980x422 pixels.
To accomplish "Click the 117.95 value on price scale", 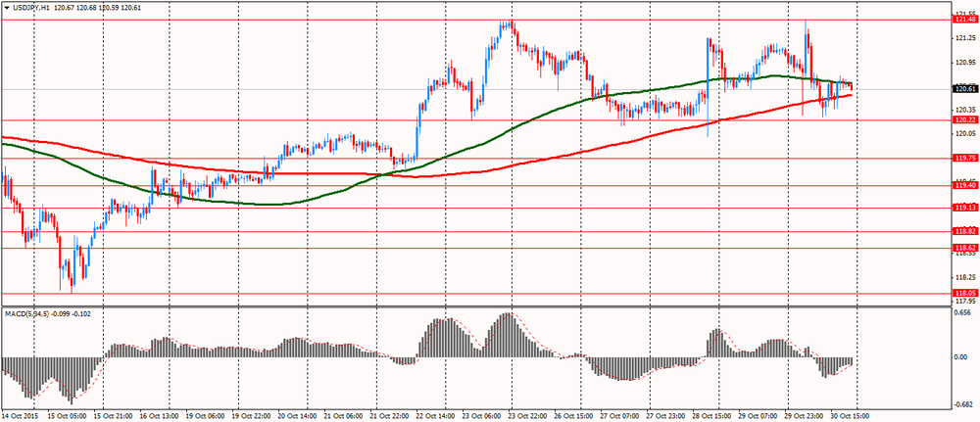I will coord(965,301).
